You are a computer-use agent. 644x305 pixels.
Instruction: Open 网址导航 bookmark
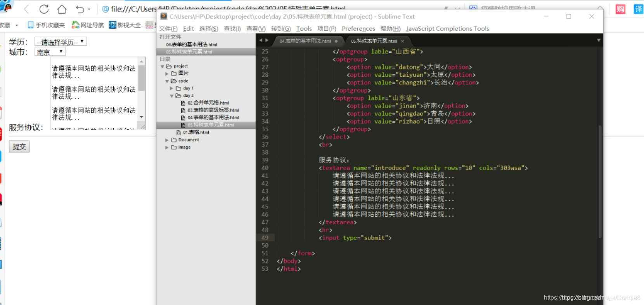tap(88, 25)
